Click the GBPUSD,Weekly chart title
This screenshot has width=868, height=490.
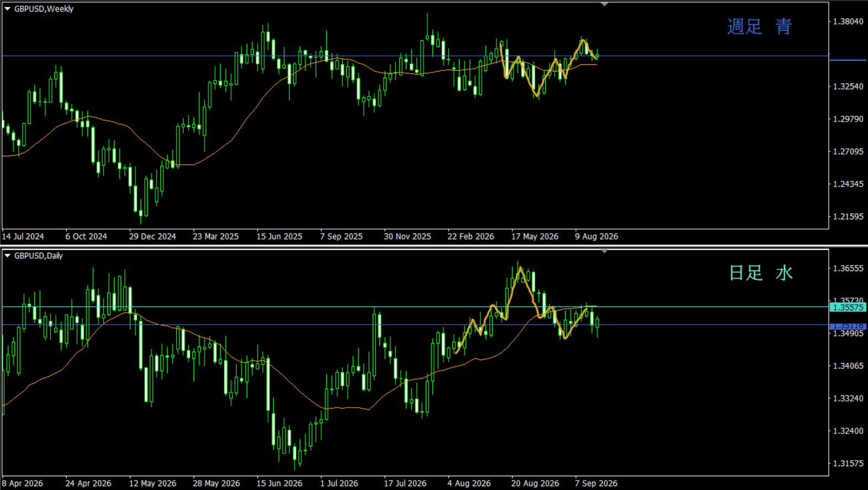[x=44, y=9]
